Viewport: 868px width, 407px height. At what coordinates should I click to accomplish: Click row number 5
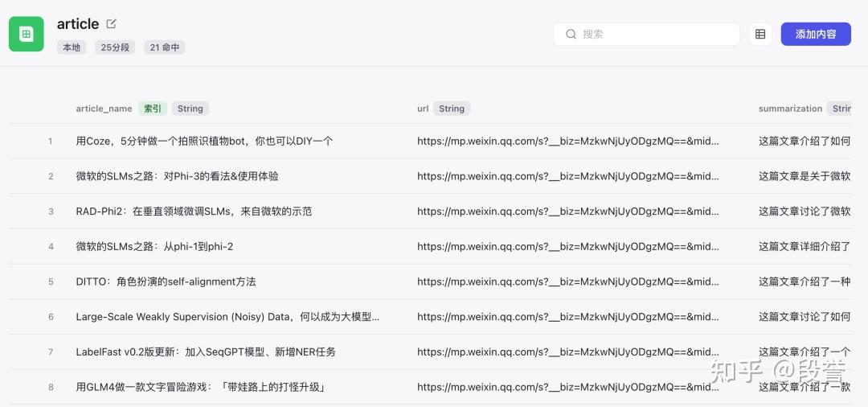[x=51, y=282]
